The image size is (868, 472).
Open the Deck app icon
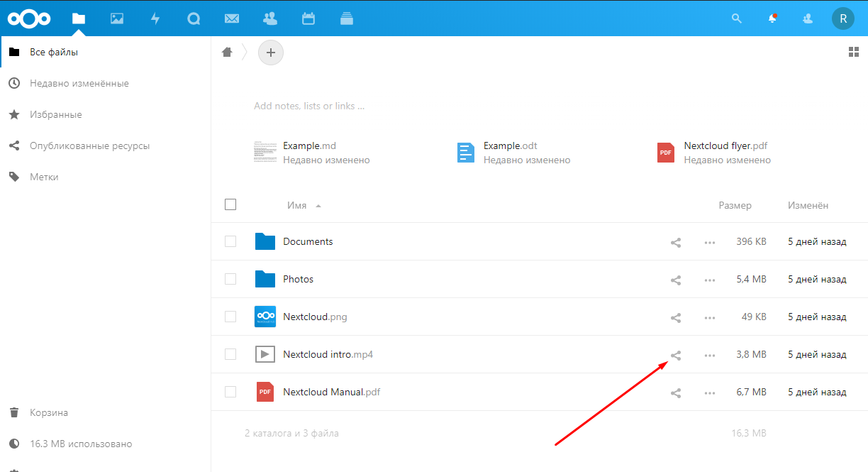pos(347,18)
